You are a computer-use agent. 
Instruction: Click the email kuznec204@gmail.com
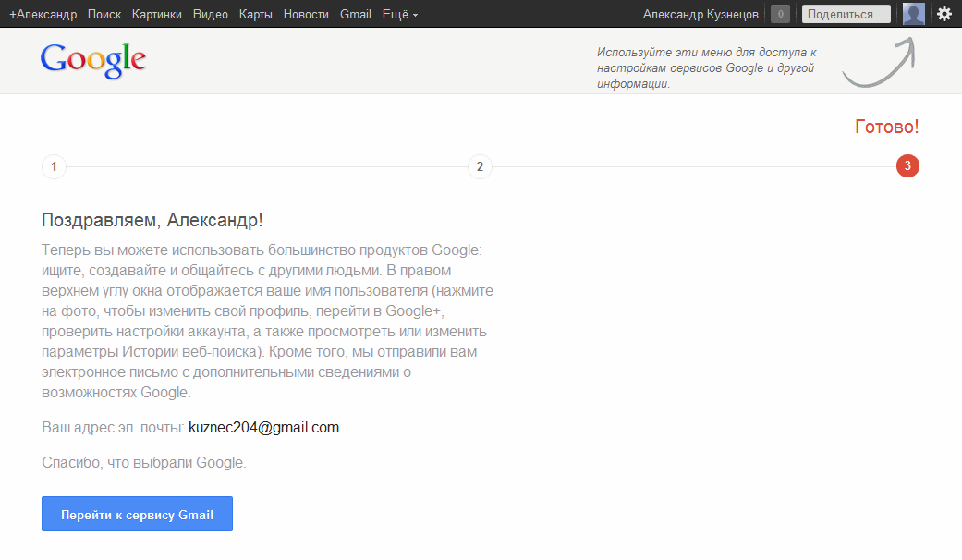pos(263,428)
